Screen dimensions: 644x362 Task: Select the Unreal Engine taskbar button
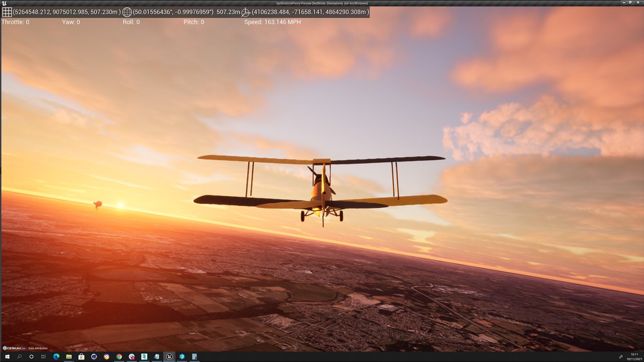coord(169,356)
